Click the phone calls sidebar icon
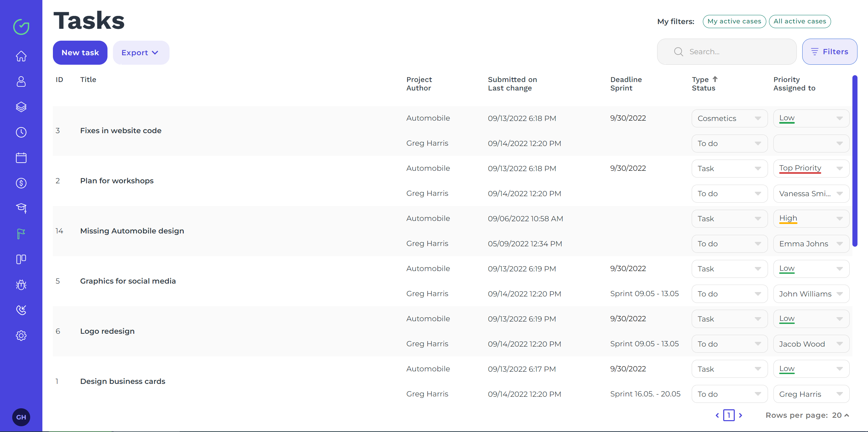The width and height of the screenshot is (868, 432). (x=21, y=310)
